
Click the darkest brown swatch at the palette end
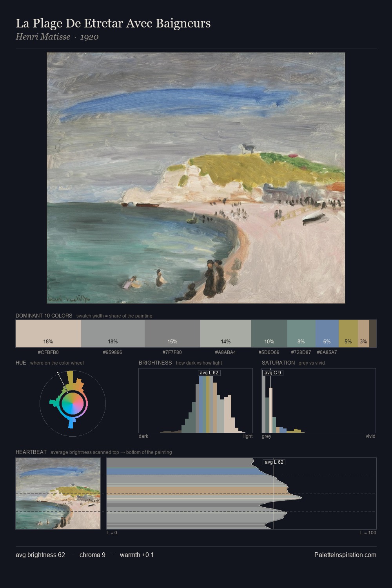tap(373, 334)
